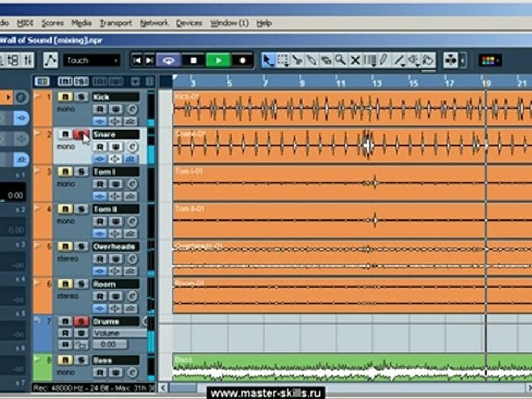Screen dimensions: 532x399
Task: Select the Zoom magnifier tool
Action: coord(340,60)
